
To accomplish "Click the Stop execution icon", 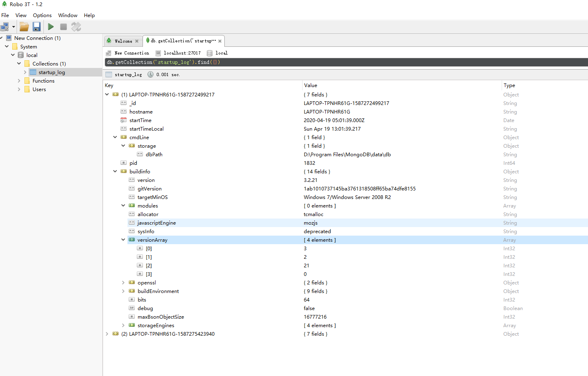I will (64, 27).
